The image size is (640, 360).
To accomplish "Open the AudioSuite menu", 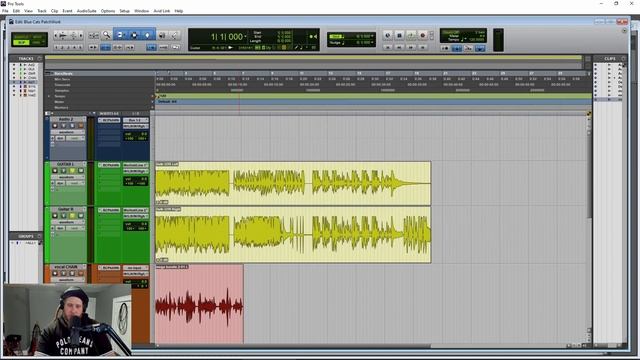I will pyautogui.click(x=87, y=11).
